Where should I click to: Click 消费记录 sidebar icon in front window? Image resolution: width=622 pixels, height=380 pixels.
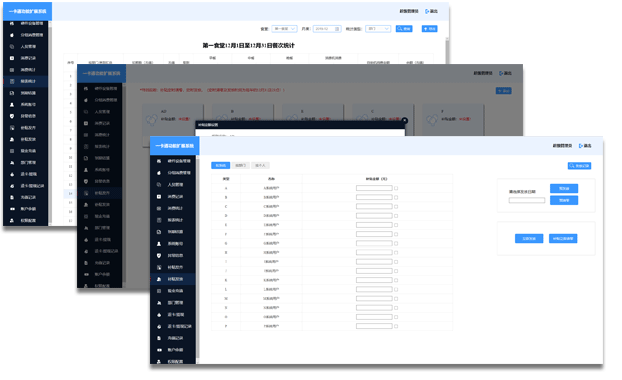point(159,196)
